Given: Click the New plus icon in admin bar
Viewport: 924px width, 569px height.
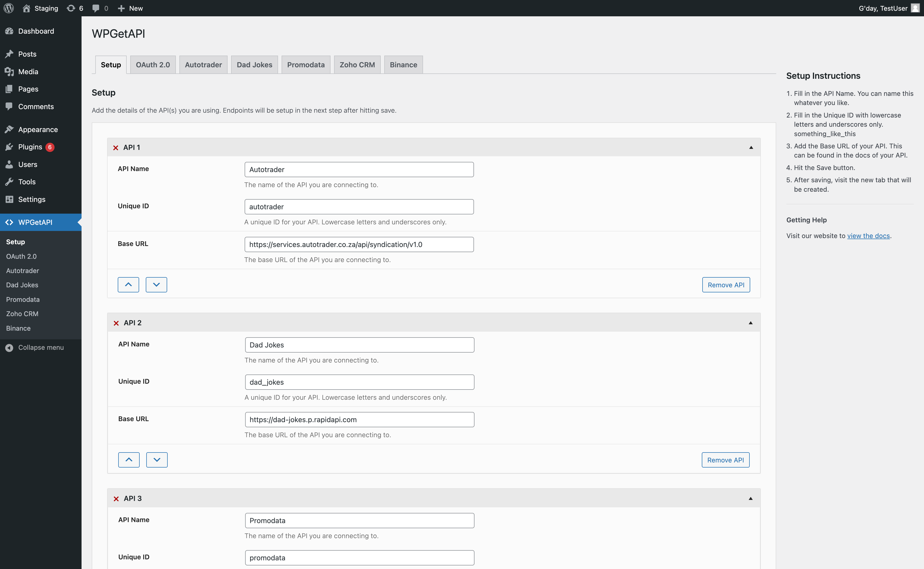Looking at the screenshot, I should pyautogui.click(x=121, y=8).
